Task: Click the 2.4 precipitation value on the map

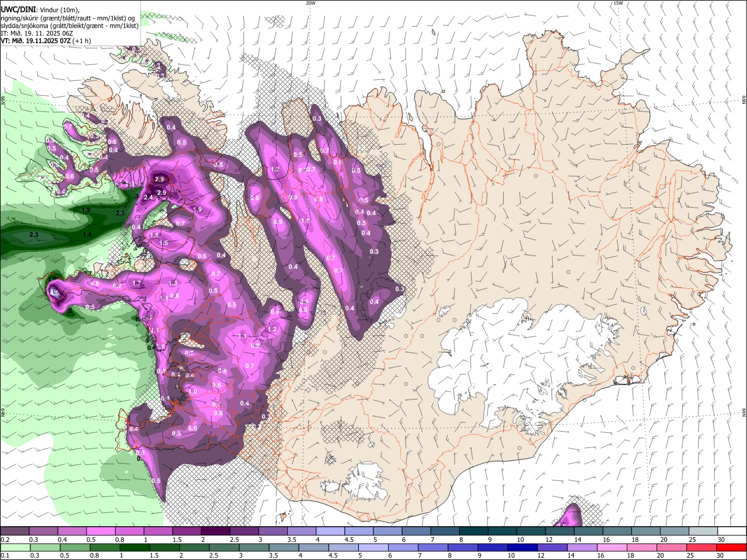Action: click(148, 198)
